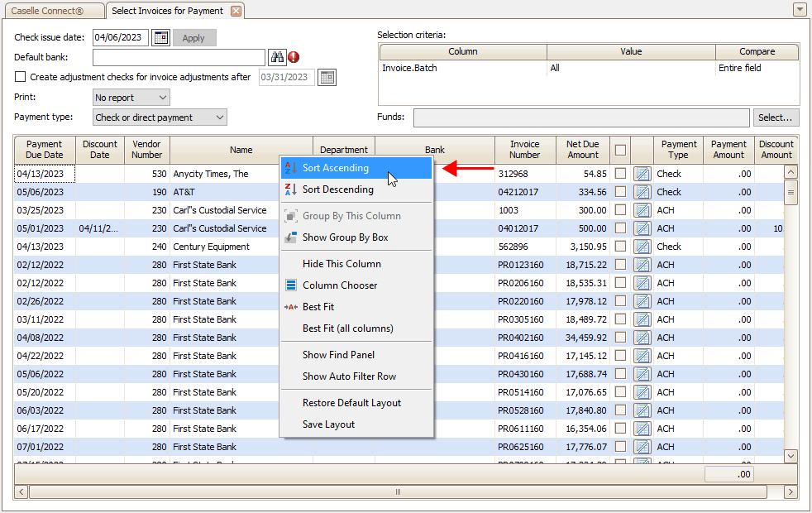Click the Sort Descending icon in the context menu

(289, 189)
